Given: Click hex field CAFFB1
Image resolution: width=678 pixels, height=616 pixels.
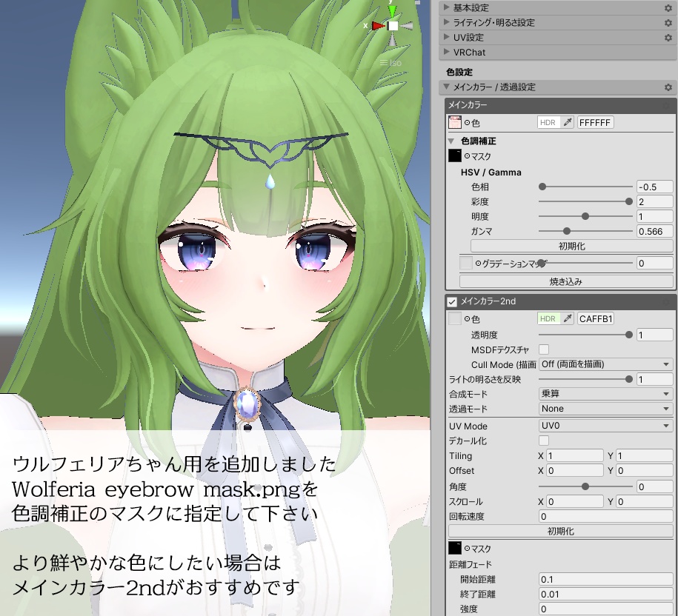Looking at the screenshot, I should click(596, 319).
